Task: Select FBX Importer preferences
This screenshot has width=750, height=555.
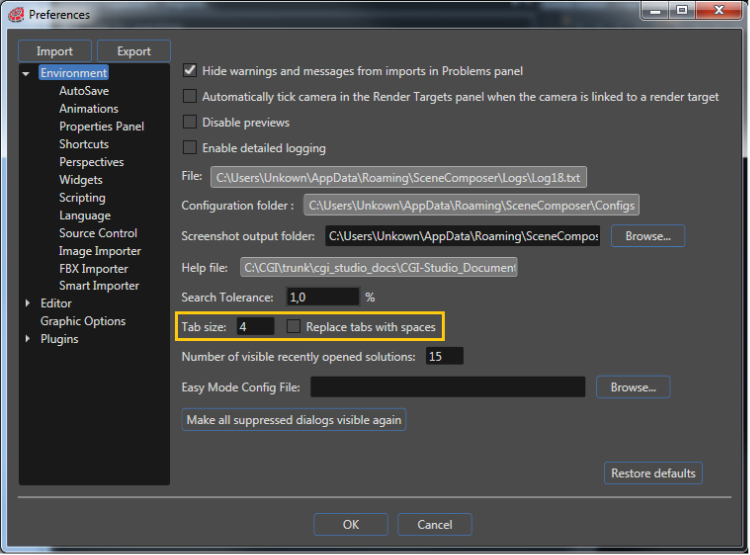Action: 94,268
